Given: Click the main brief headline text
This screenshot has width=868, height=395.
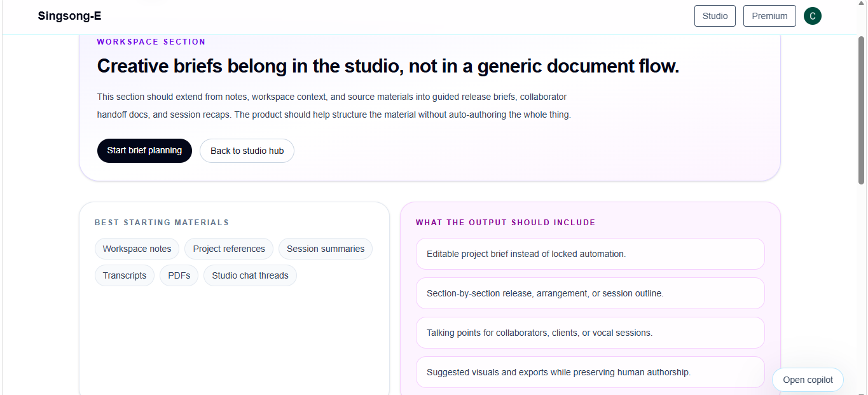Looking at the screenshot, I should (388, 66).
